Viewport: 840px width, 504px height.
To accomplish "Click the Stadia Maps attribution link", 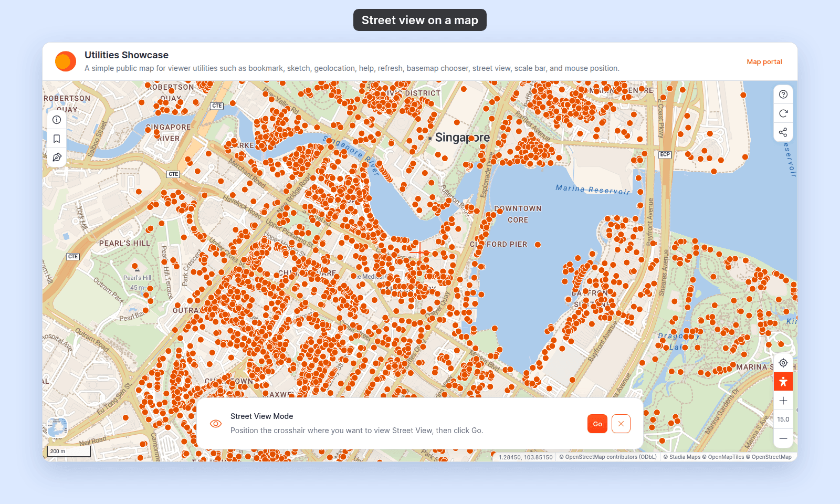I will point(682,457).
